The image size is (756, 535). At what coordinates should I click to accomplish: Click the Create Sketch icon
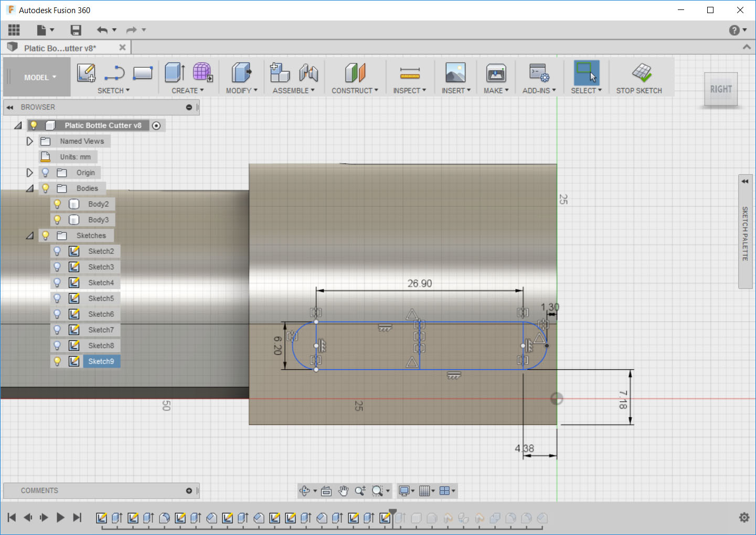pyautogui.click(x=86, y=73)
